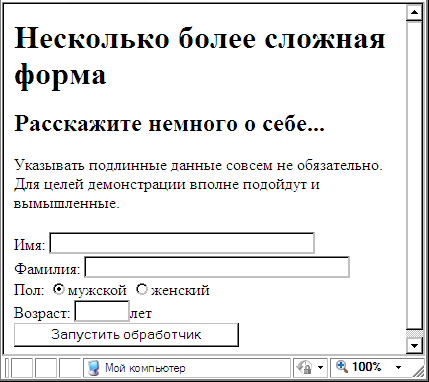Click the Возраст: label
This screenshot has height=382, width=429.
click(x=42, y=314)
